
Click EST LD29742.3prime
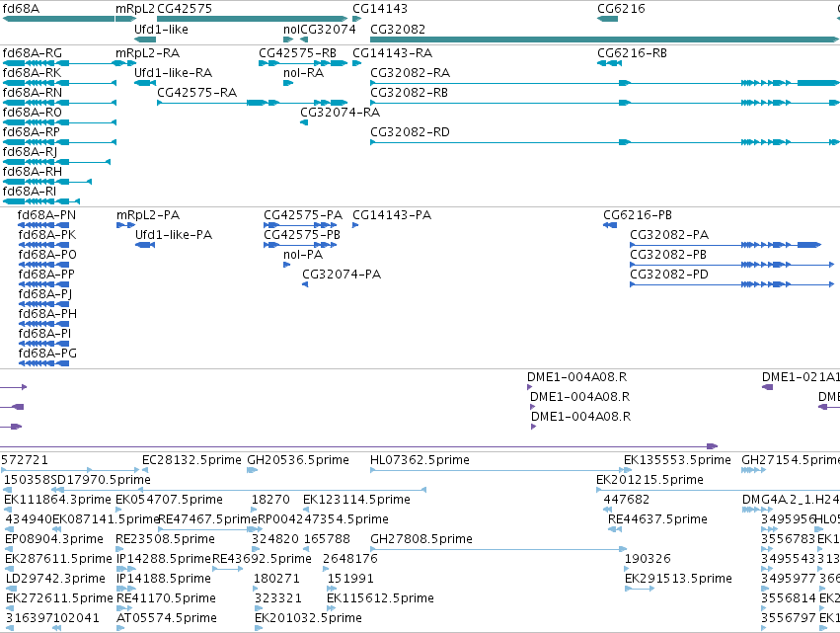(x=55, y=579)
